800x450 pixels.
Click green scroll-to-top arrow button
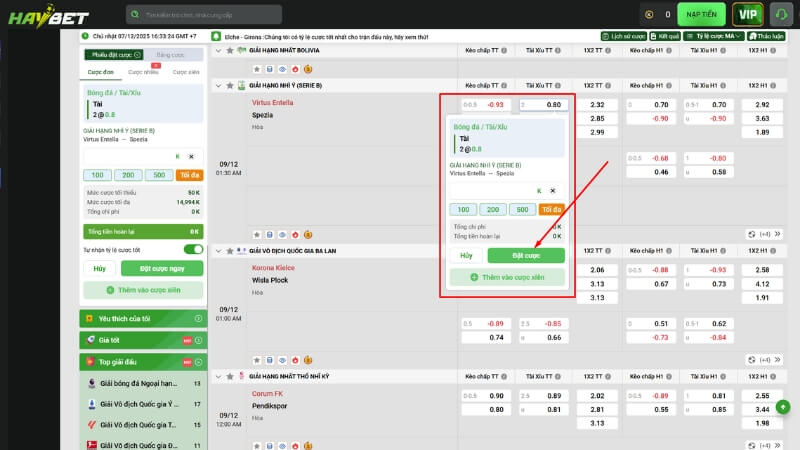click(x=783, y=407)
